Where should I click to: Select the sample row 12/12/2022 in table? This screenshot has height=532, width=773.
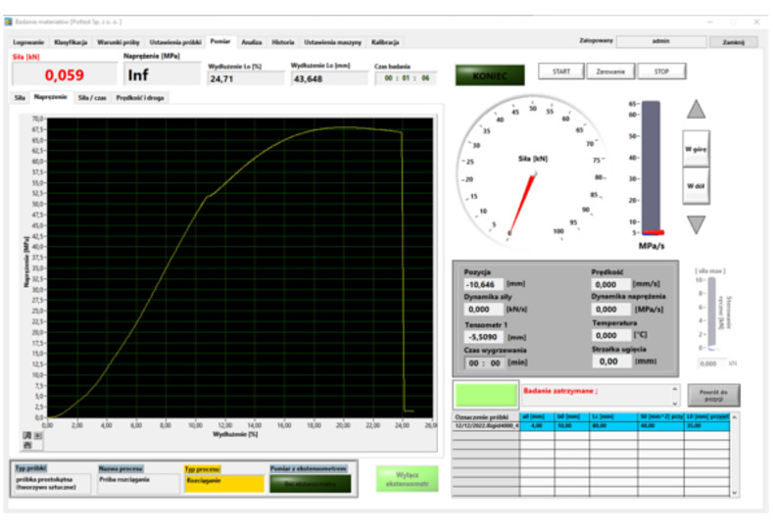[x=591, y=425]
